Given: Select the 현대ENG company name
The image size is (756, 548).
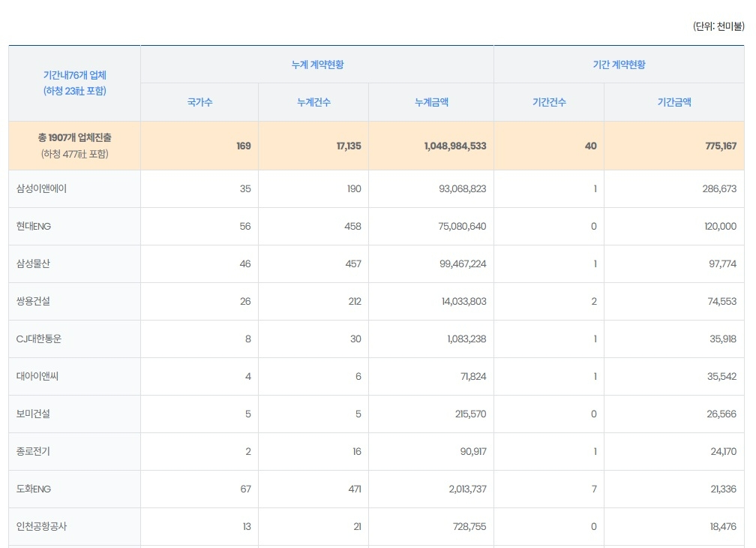Looking at the screenshot, I should point(34,227).
